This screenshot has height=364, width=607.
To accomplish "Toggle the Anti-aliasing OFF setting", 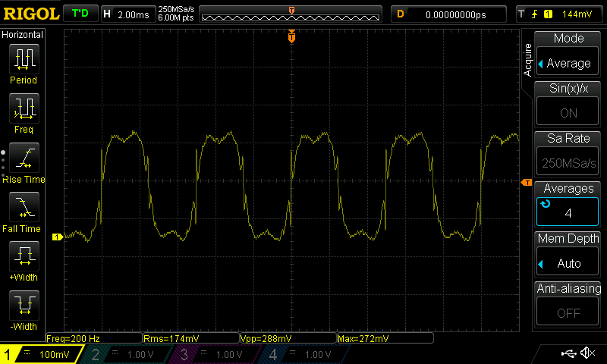I will click(568, 312).
